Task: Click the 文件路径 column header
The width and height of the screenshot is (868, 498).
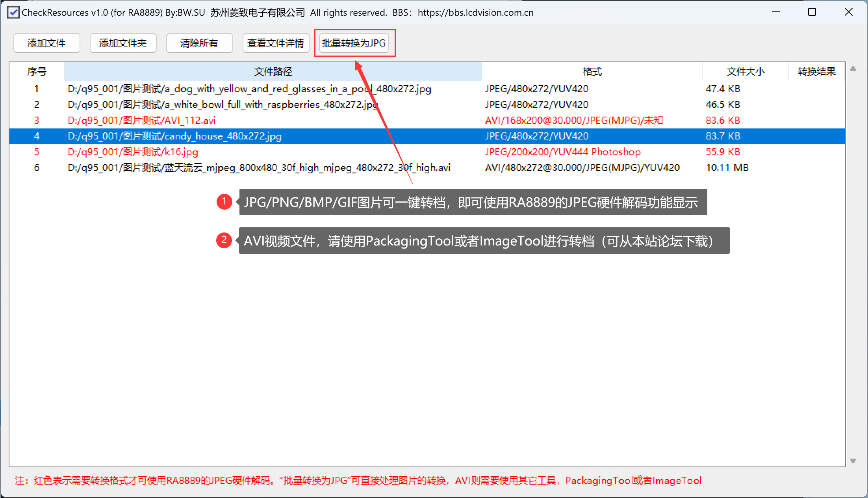Action: (x=273, y=71)
